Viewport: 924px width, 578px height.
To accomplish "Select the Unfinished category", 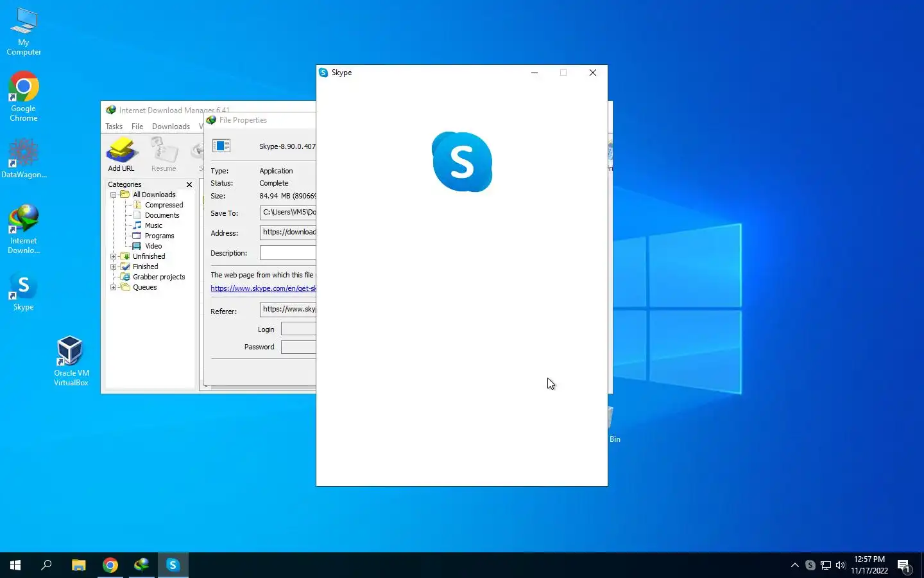I will tap(149, 256).
